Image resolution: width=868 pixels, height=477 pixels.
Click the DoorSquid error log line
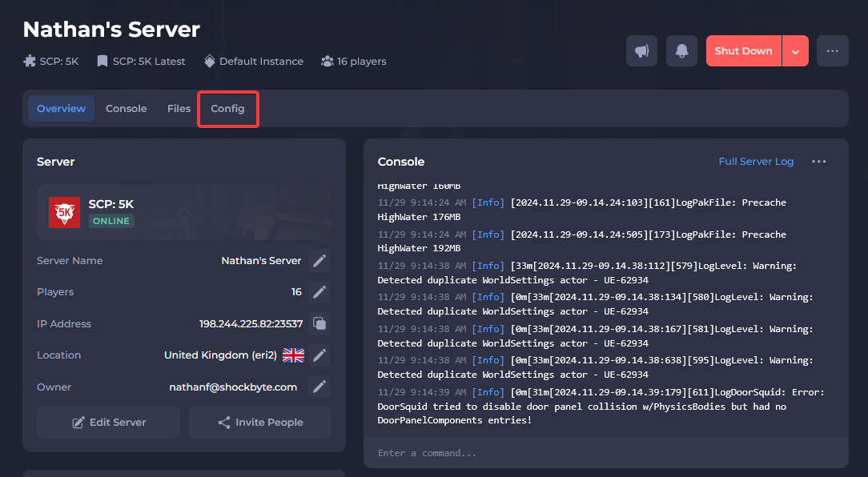pyautogui.click(x=601, y=406)
